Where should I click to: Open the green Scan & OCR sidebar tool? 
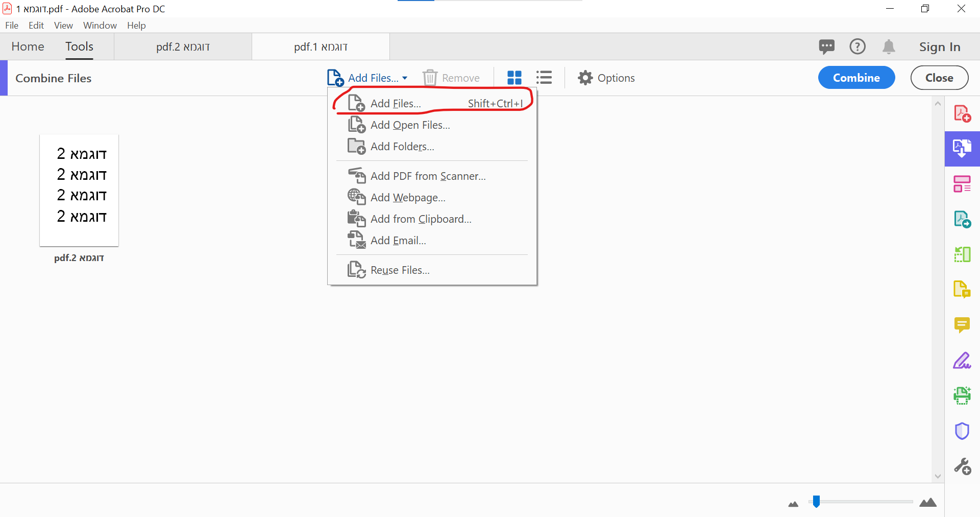click(962, 395)
